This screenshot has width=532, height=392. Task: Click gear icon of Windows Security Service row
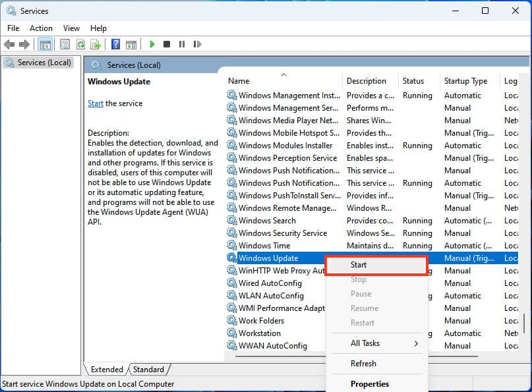click(232, 233)
